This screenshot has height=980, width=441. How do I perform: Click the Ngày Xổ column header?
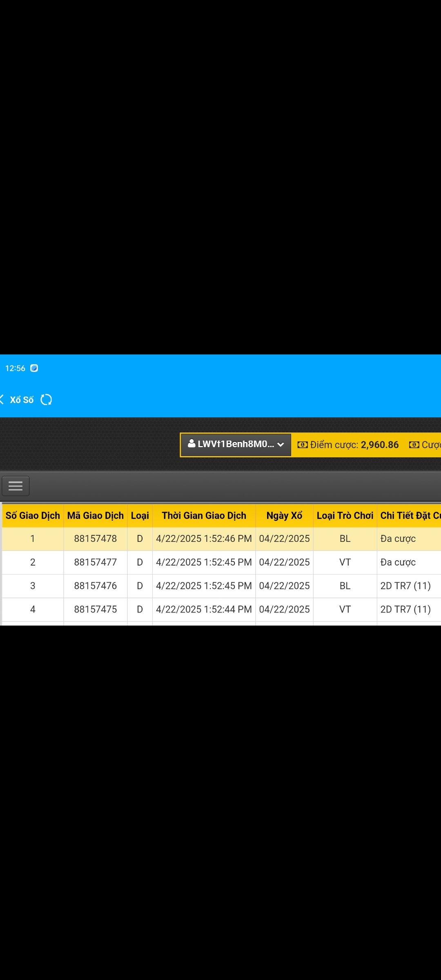(x=284, y=516)
